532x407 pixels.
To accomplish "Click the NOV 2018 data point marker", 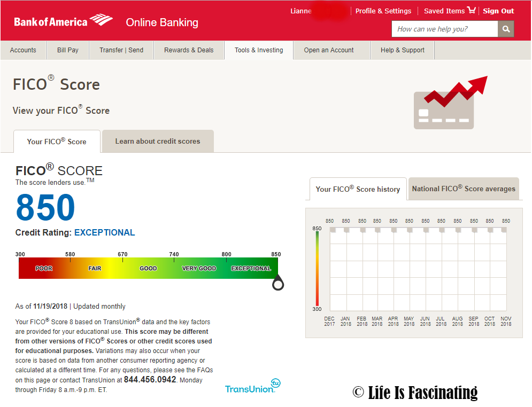I will (x=504, y=230).
